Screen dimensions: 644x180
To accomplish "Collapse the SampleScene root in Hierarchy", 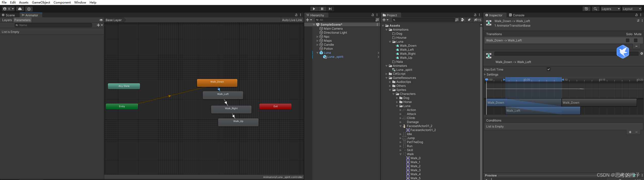I will click(x=314, y=25).
